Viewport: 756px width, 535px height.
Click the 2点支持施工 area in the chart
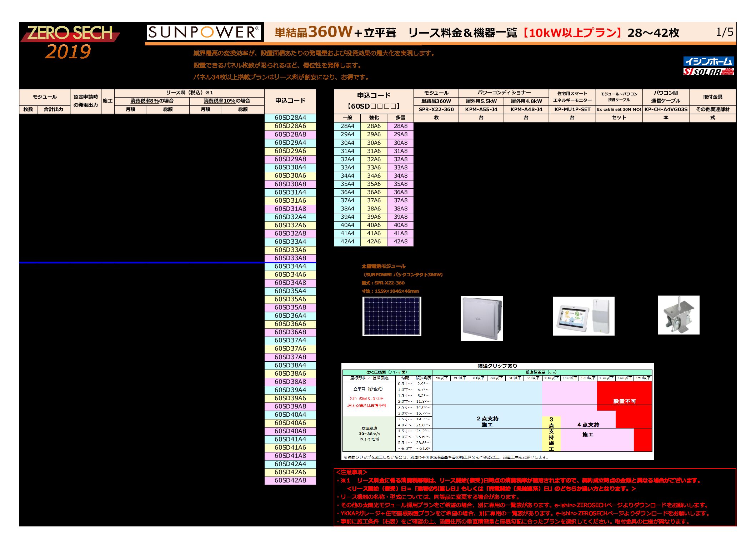pyautogui.click(x=487, y=422)
